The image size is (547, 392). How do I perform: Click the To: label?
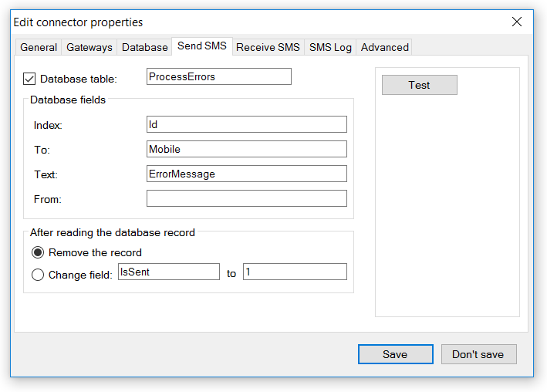tap(42, 150)
